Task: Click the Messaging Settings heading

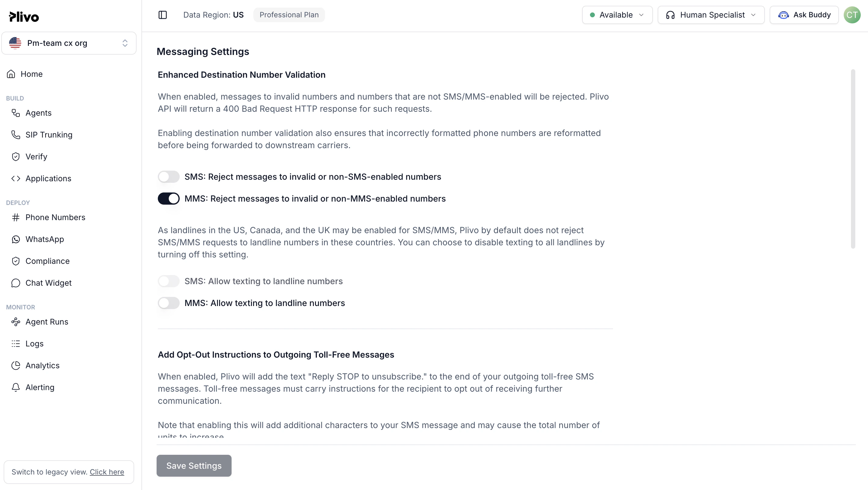Action: 203,52
